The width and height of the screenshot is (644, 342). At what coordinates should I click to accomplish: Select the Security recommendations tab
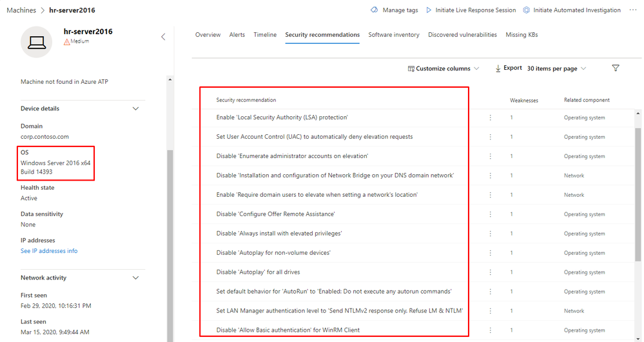click(322, 35)
